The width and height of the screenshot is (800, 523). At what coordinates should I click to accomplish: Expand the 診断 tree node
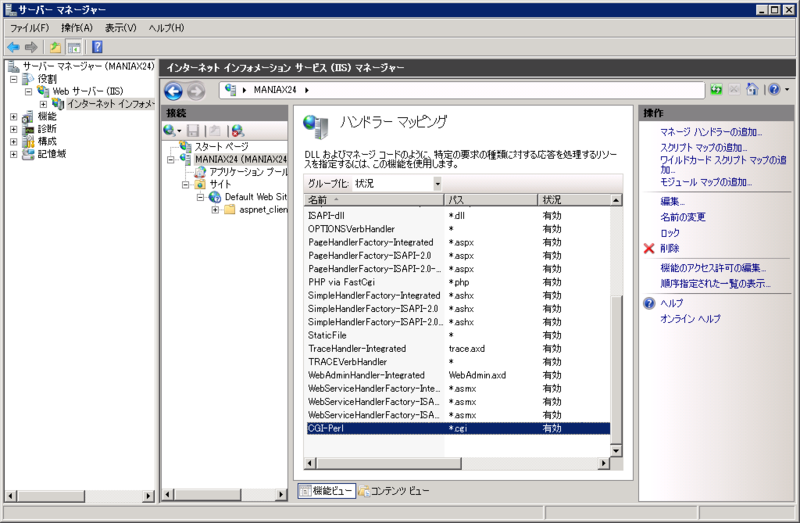(x=14, y=129)
